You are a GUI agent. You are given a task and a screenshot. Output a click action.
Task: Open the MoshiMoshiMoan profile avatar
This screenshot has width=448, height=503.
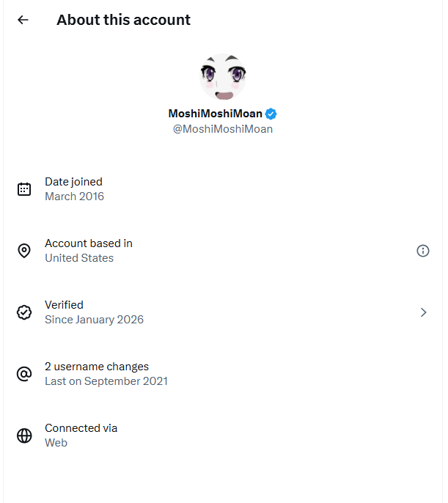(x=223, y=76)
